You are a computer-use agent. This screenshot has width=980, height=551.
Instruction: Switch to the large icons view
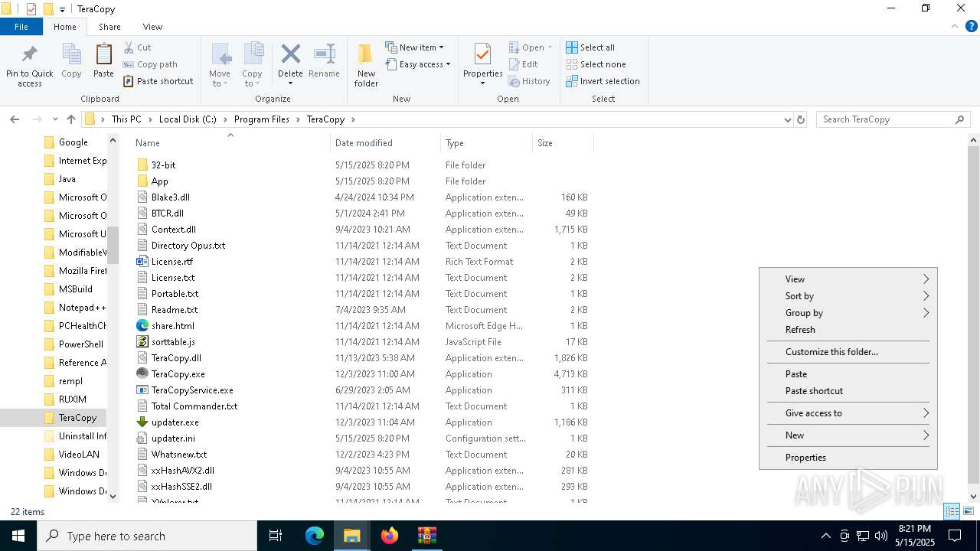coord(969,511)
